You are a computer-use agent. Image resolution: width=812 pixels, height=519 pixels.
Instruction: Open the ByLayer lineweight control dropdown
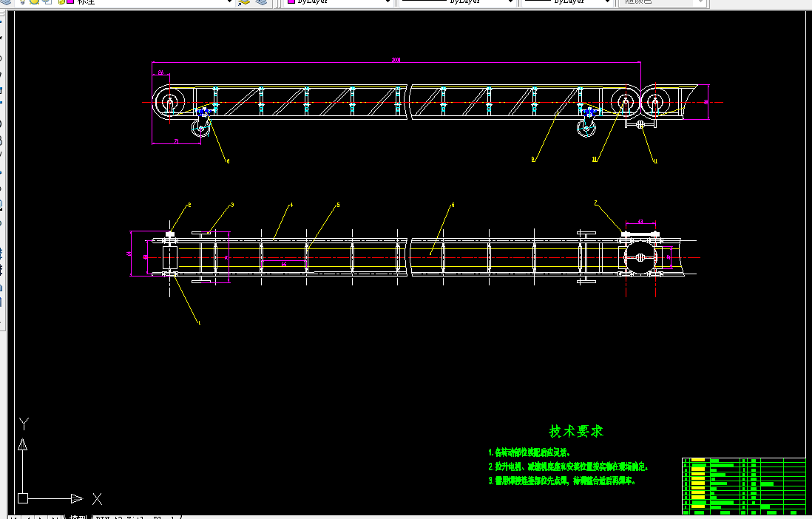(607, 2)
